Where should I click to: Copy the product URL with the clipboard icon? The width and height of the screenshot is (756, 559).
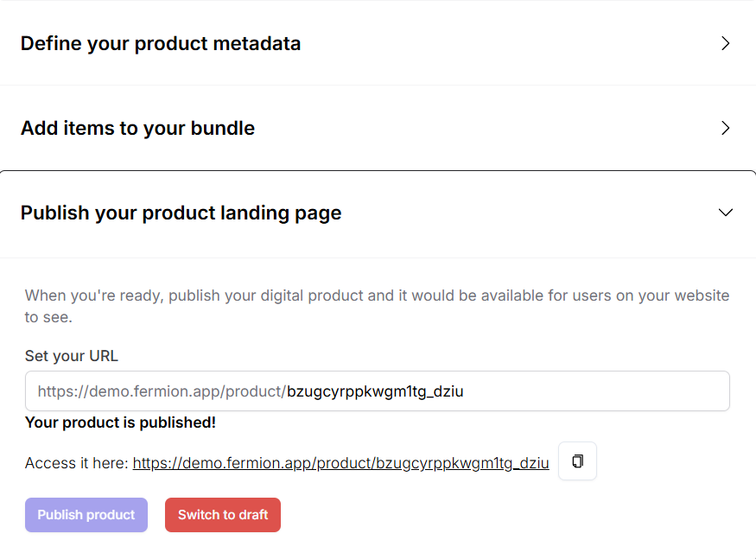[577, 461]
